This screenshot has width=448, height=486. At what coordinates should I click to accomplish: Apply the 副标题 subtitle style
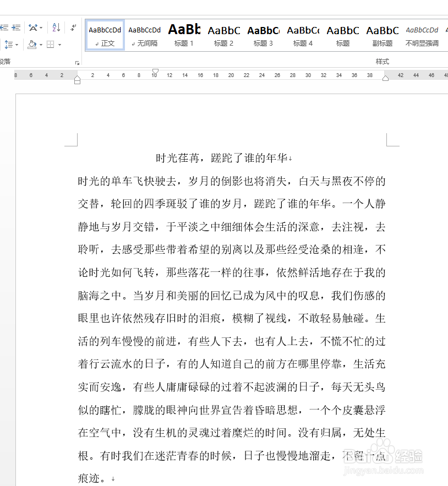point(382,35)
